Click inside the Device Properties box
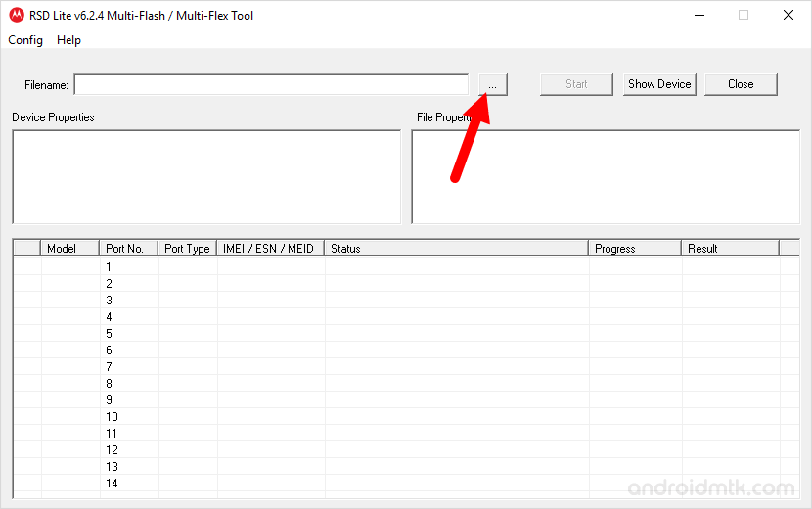The image size is (812, 509). point(205,176)
